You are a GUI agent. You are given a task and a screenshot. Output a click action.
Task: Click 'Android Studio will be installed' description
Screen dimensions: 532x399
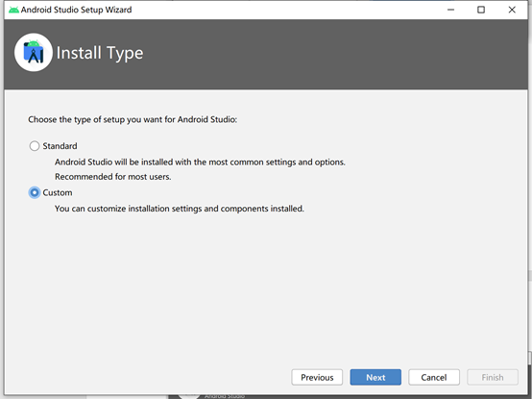pos(200,162)
